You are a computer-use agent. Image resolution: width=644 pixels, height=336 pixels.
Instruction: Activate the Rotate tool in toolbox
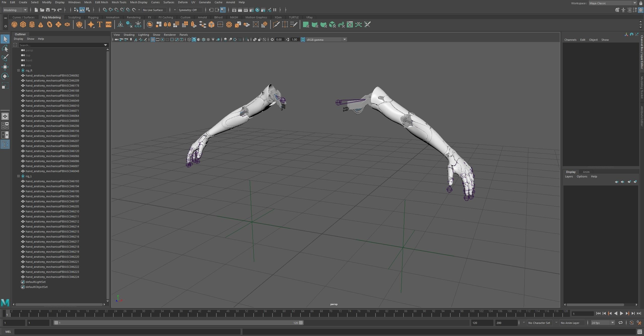tap(5, 76)
